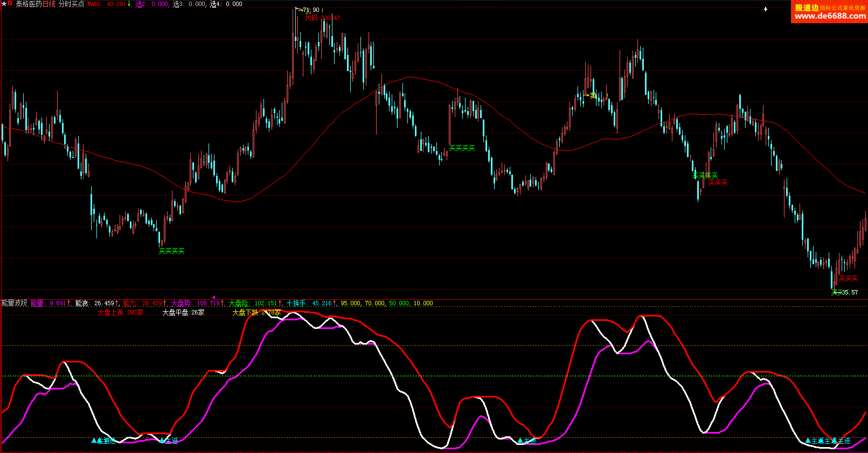Click the red 买买买 signal beside the 35.57 low

click(848, 279)
